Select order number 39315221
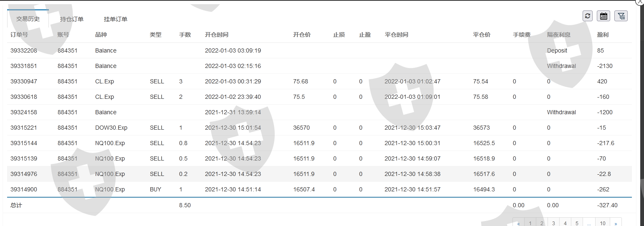The width and height of the screenshot is (644, 226). [x=24, y=128]
